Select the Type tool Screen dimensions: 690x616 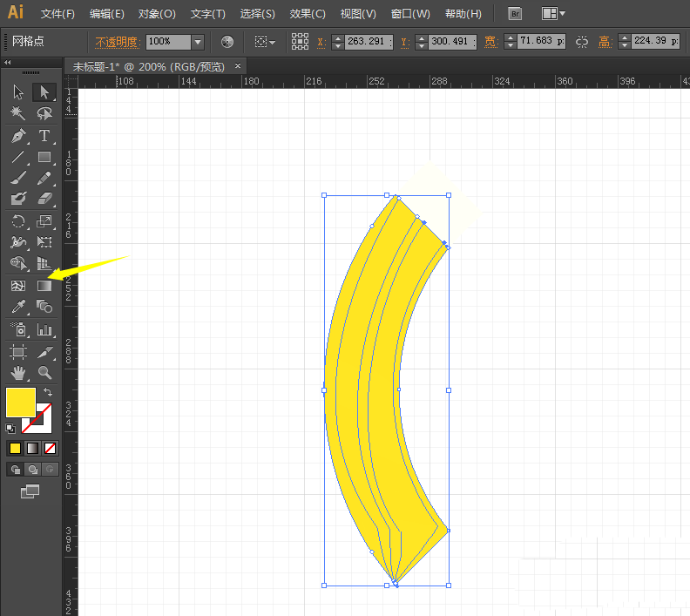(44, 136)
